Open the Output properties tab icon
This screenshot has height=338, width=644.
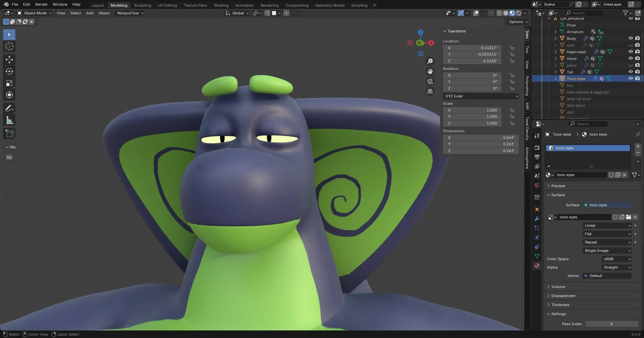(x=537, y=157)
